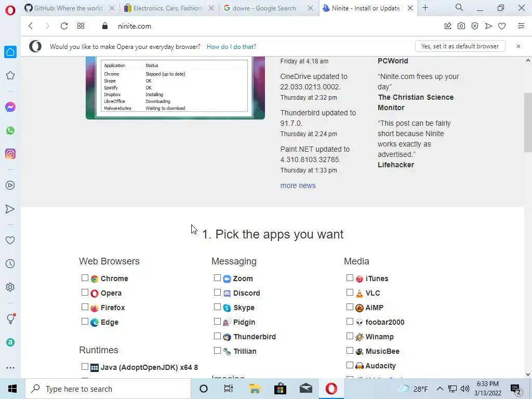Open History clock icon in sidebar
This screenshot has width=532, height=399.
(10, 263)
